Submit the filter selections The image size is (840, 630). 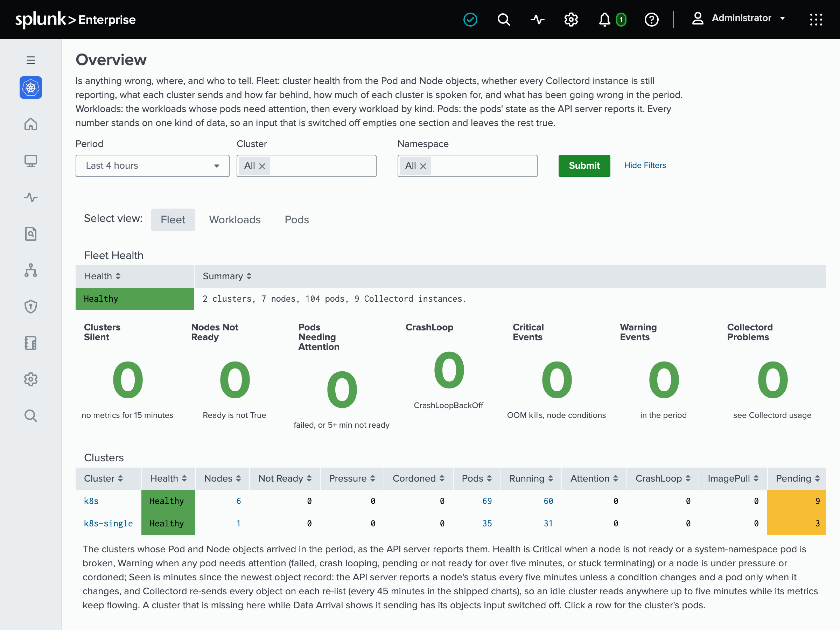click(x=584, y=166)
